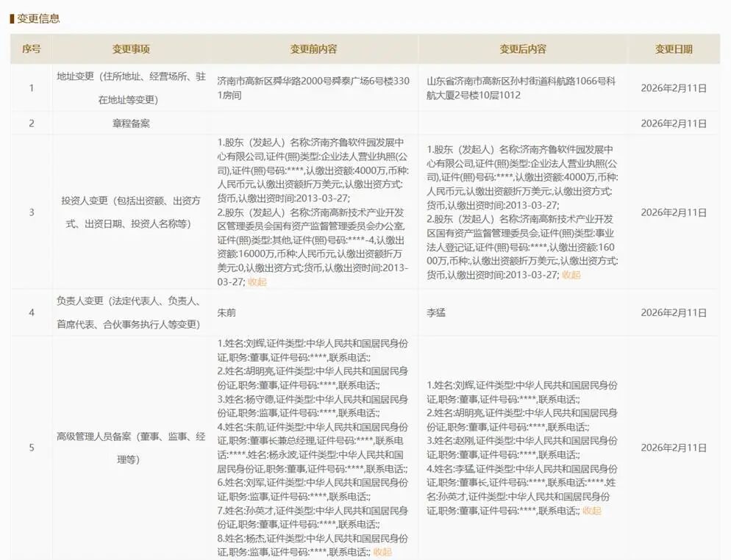The width and height of the screenshot is (731, 560).
Task: Click the 章程备案 change item
Action: 131,123
